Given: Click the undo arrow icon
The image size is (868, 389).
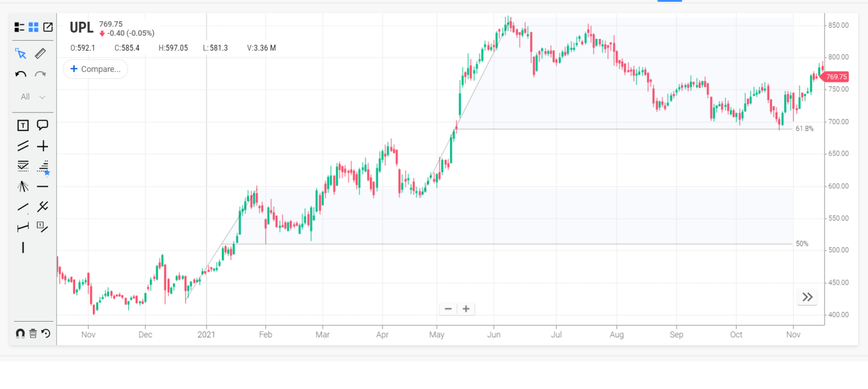Looking at the screenshot, I should point(21,75).
